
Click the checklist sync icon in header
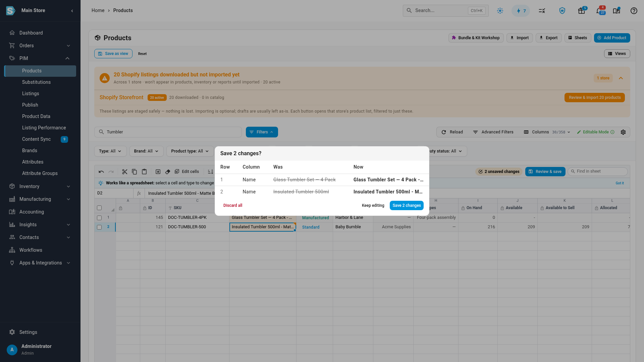(542, 11)
